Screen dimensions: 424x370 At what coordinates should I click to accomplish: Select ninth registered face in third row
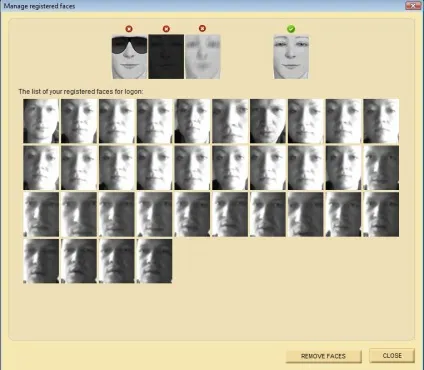point(343,214)
